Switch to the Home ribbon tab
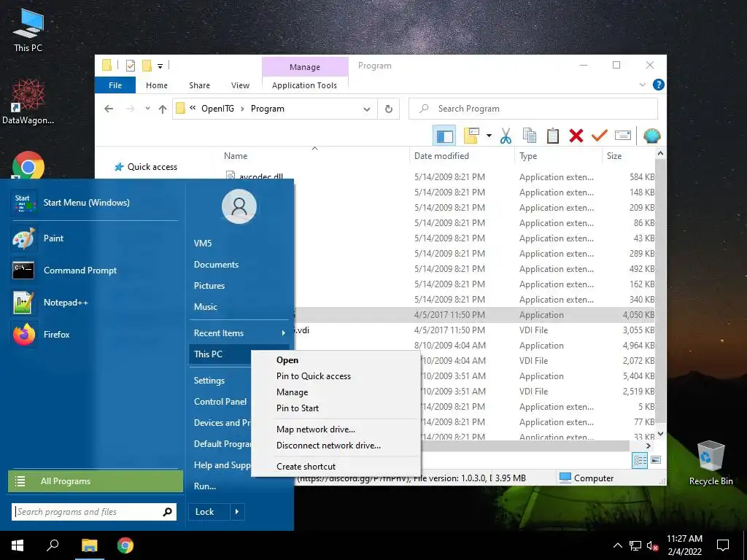Viewport: 747px width, 560px height. click(157, 85)
